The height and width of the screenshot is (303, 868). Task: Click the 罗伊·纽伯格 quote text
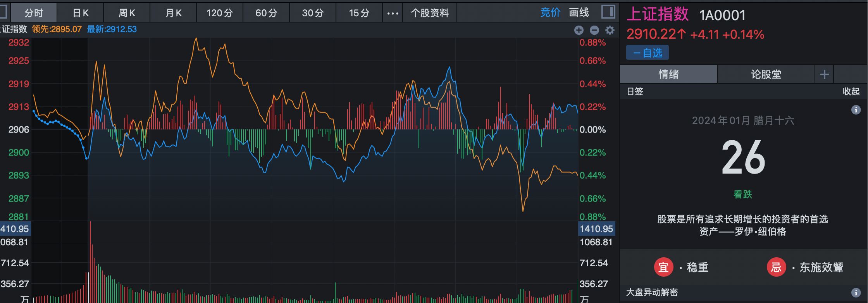[x=743, y=225]
